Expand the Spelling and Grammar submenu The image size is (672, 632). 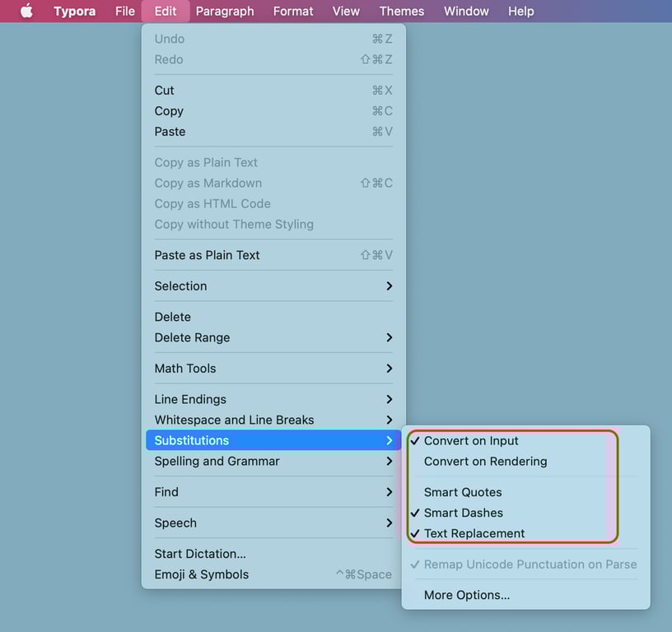pos(273,461)
